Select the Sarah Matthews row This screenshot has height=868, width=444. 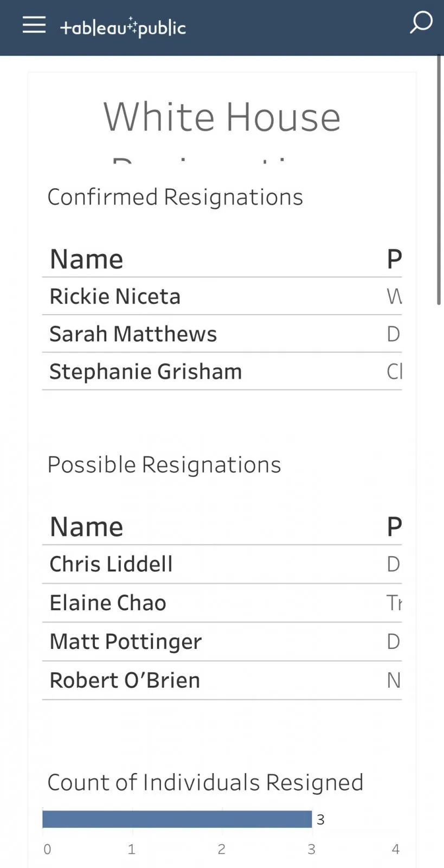(133, 334)
